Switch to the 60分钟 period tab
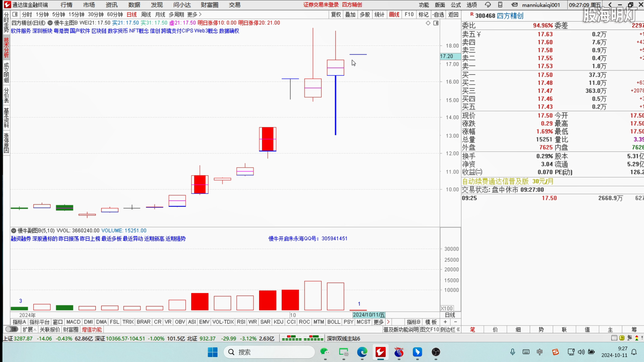 click(115, 15)
